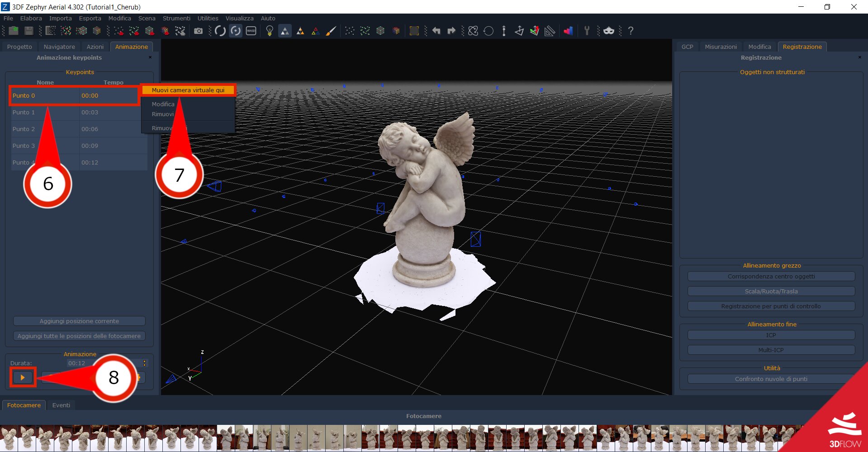Select Rimuovi in the context menu
The image size is (868, 452).
point(163,114)
